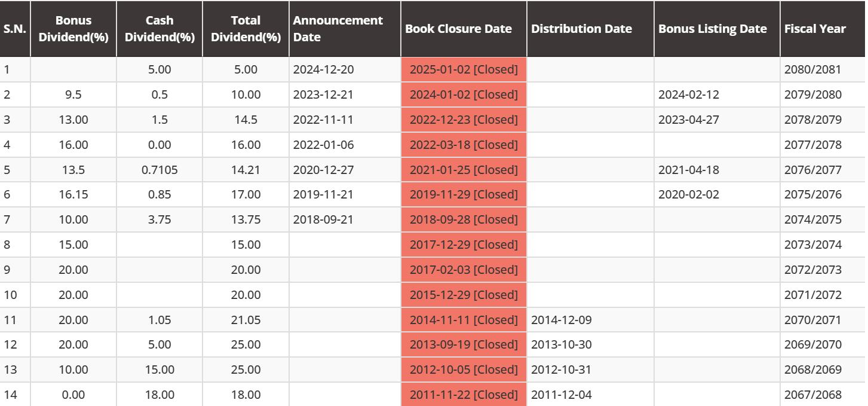Select bonus listing date 2024-02-12
This screenshot has width=868, height=406.
(x=689, y=94)
